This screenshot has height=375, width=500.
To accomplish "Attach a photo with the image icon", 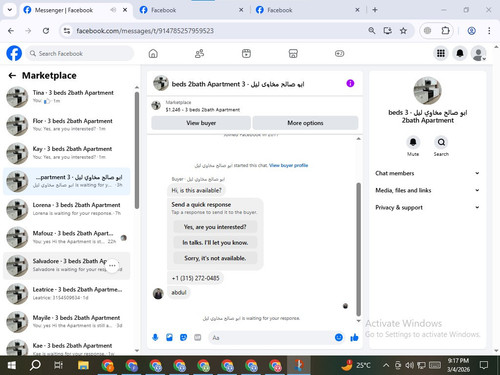I will pyautogui.click(x=169, y=338).
